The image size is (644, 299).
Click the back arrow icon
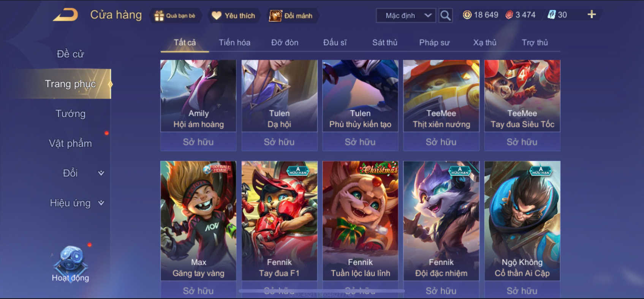click(x=65, y=15)
